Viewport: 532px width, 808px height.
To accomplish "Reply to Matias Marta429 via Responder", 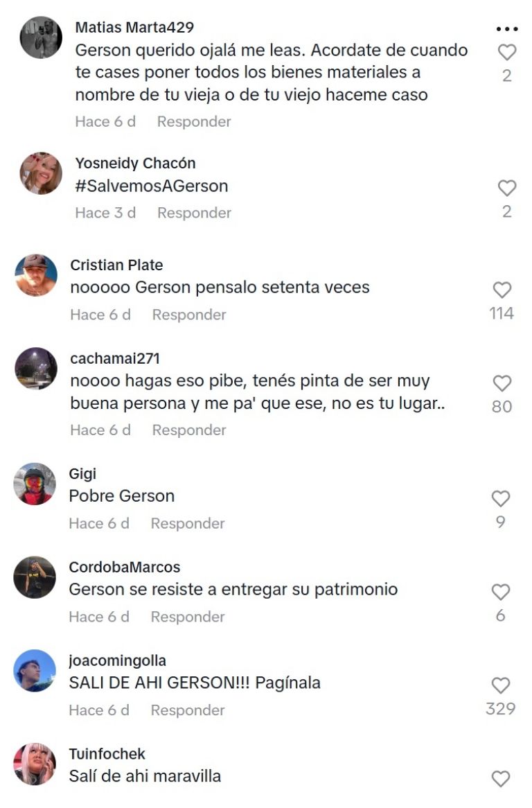I will pos(194,121).
